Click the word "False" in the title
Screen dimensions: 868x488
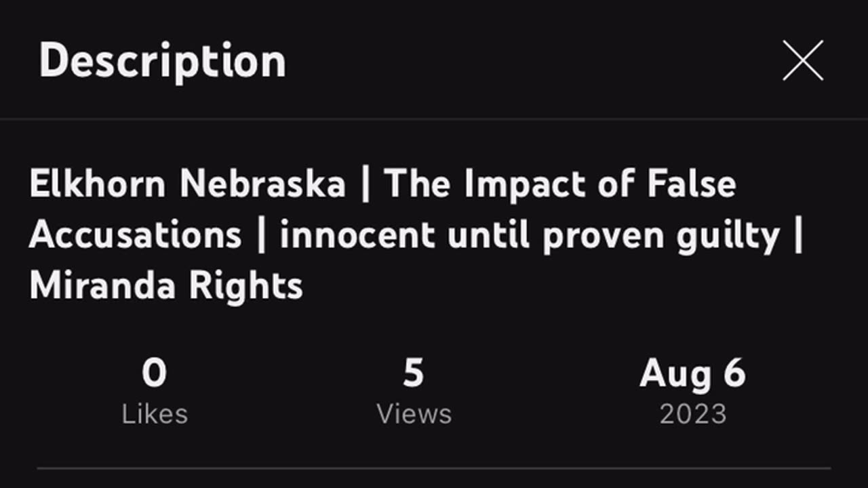point(691,184)
